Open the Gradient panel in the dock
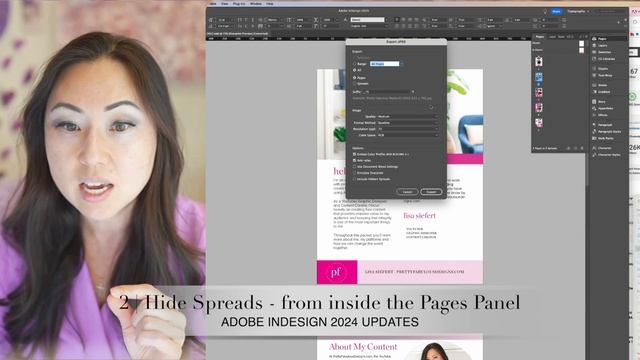This screenshot has width=640, height=360. pos(604,92)
